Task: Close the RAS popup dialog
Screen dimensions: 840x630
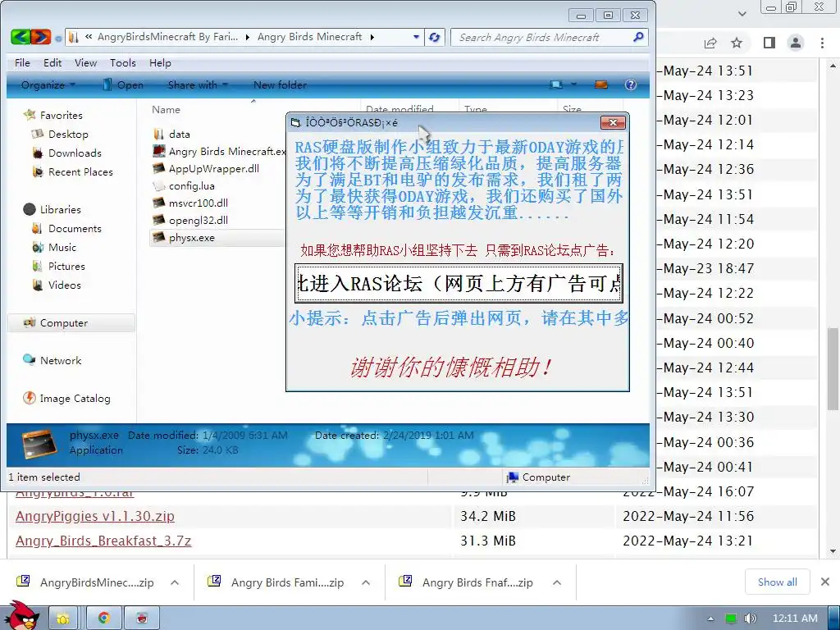Action: pyautogui.click(x=613, y=123)
